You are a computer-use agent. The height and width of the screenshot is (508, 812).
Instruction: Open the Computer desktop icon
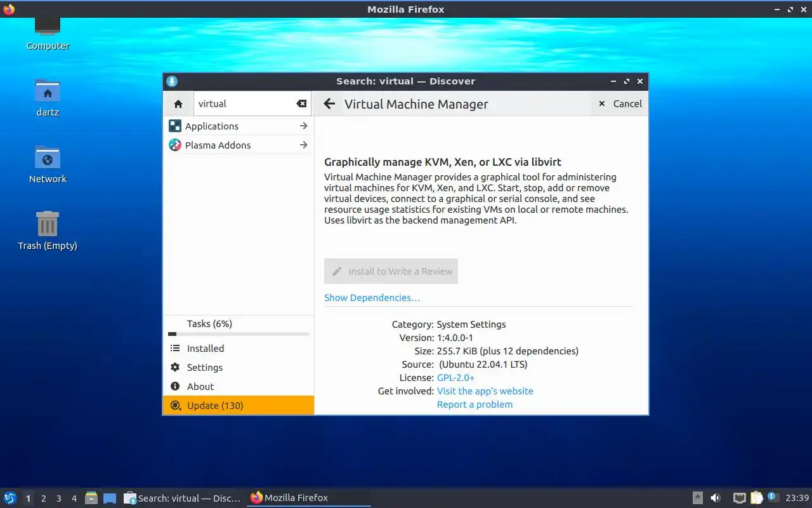(x=48, y=32)
